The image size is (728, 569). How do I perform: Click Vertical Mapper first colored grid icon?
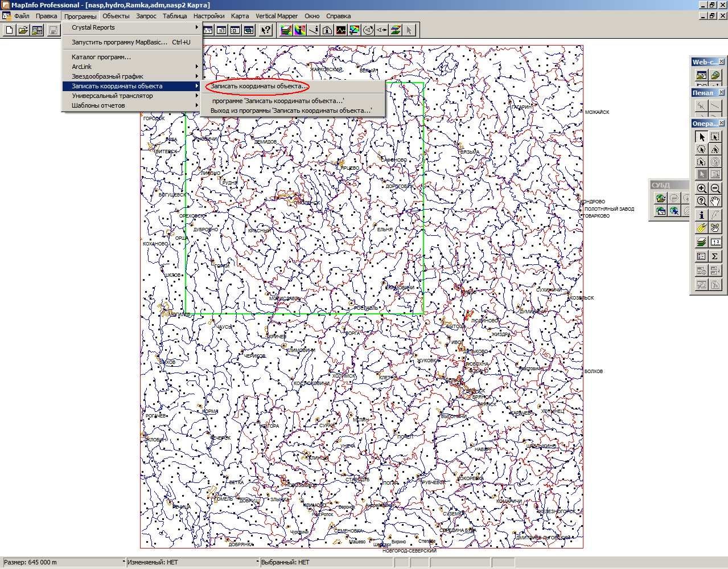(286, 30)
